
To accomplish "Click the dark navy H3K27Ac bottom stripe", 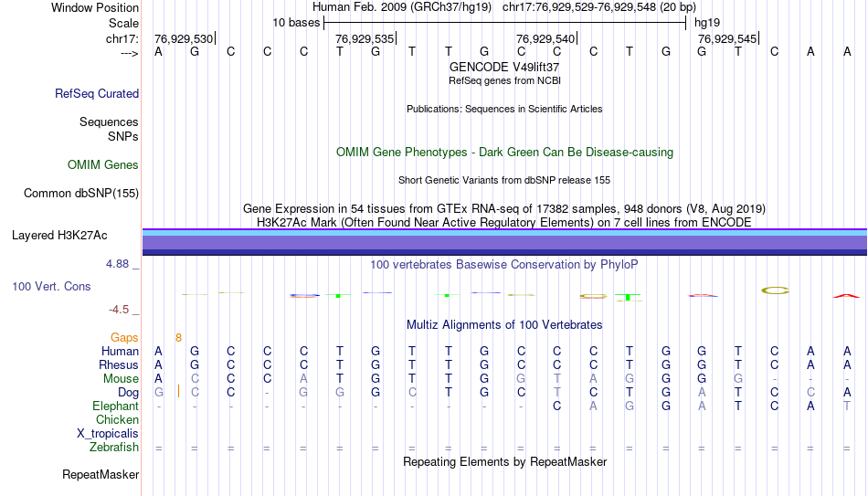I will coord(504,252).
